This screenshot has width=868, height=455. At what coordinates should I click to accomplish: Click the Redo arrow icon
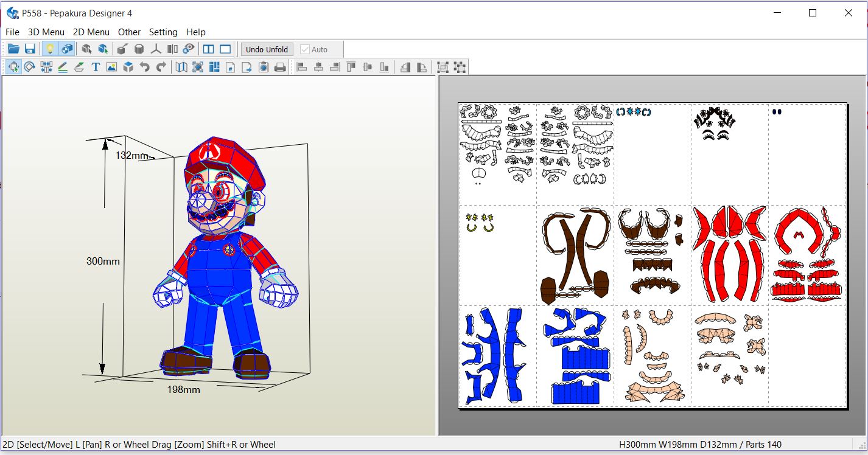pyautogui.click(x=160, y=67)
